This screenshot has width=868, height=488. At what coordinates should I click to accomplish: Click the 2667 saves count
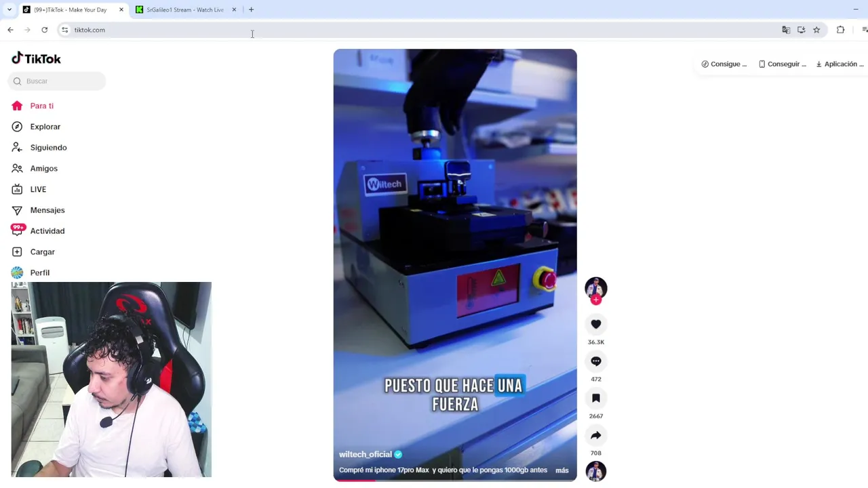tap(596, 416)
